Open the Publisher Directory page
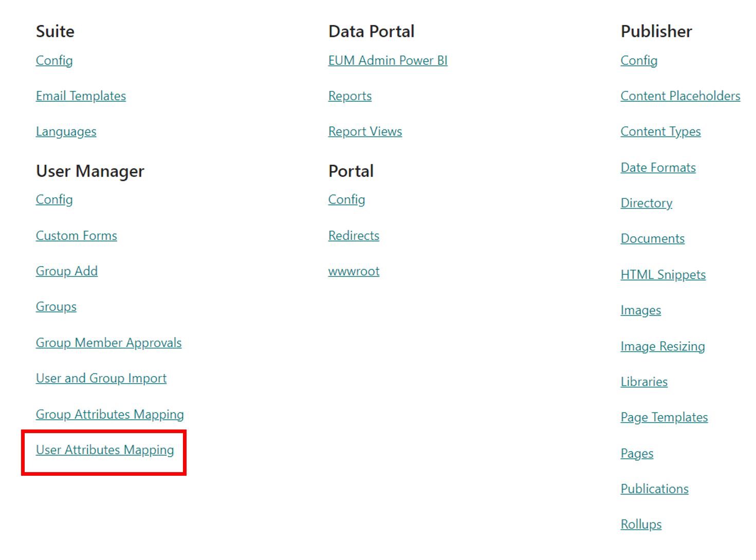Viewport: 756px width, 560px height. click(x=646, y=203)
